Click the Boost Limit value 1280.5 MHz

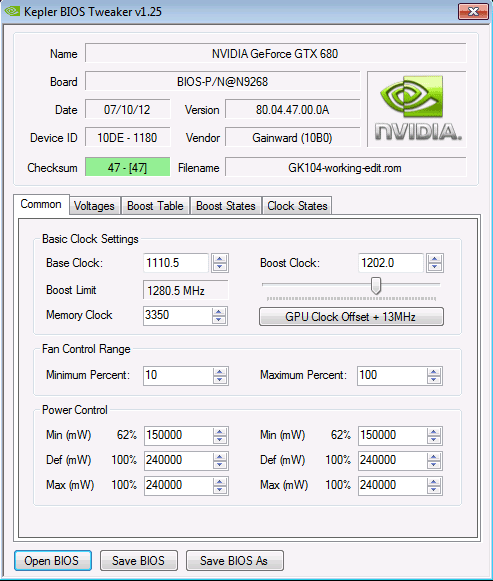tap(186, 290)
